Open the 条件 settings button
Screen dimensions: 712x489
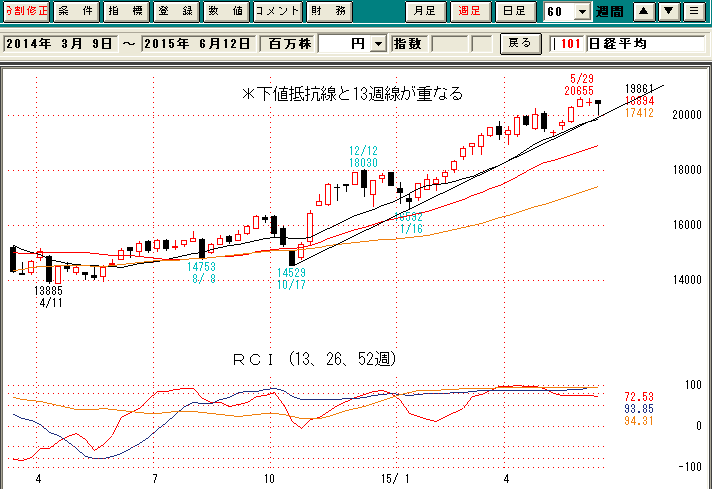76,12
